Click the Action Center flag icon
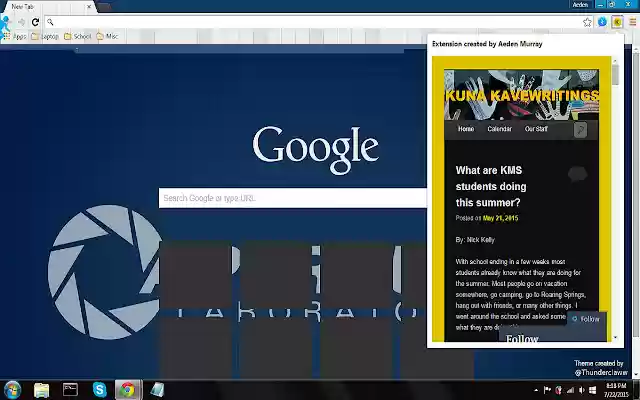 [x=547, y=391]
